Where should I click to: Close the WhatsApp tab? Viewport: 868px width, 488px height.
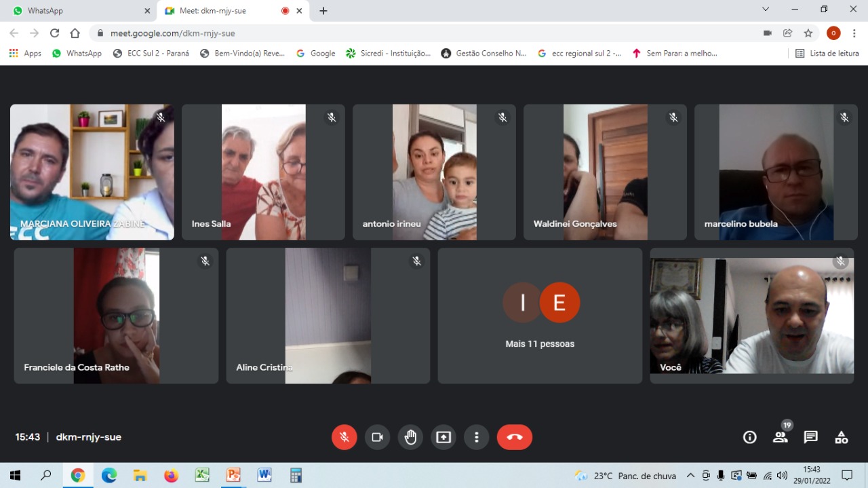coord(147,11)
